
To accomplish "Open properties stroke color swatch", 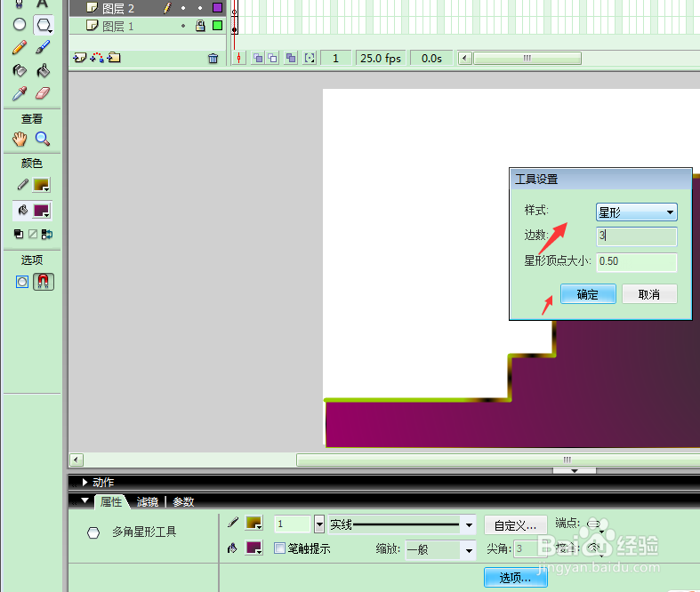I will pos(253,523).
